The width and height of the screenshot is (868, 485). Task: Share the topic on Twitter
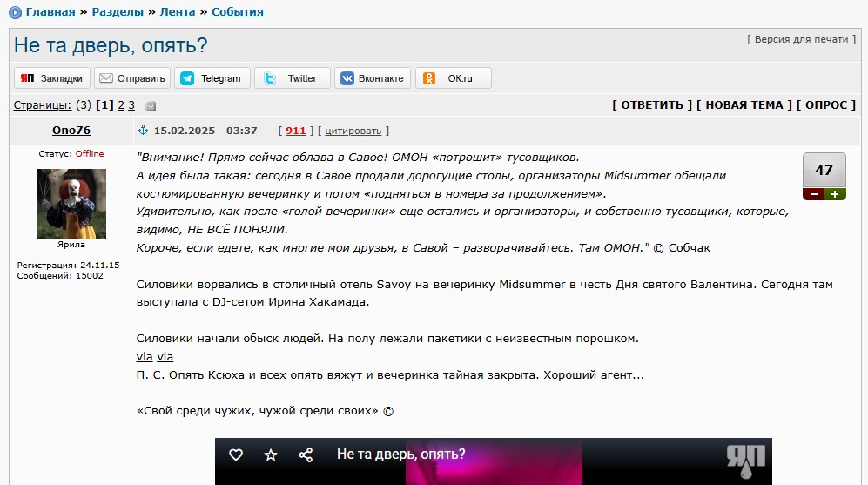(293, 78)
